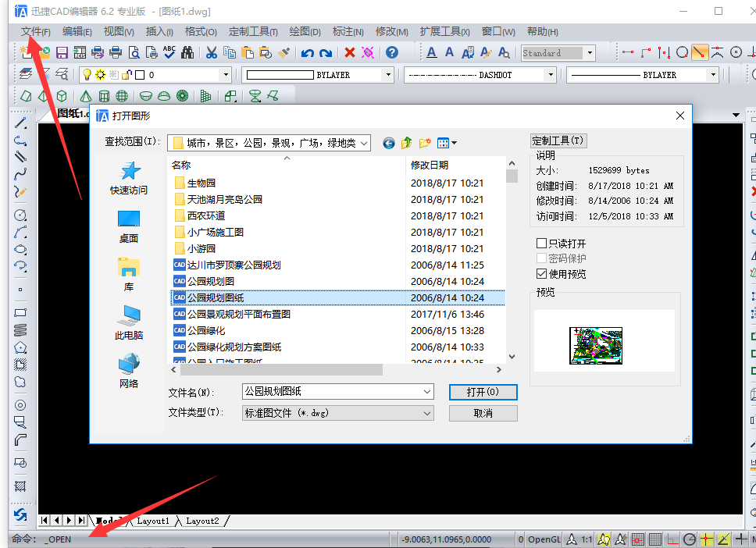Click the create new folder icon in dialog
Viewport: 756px width, 548px height.
pyautogui.click(x=424, y=143)
